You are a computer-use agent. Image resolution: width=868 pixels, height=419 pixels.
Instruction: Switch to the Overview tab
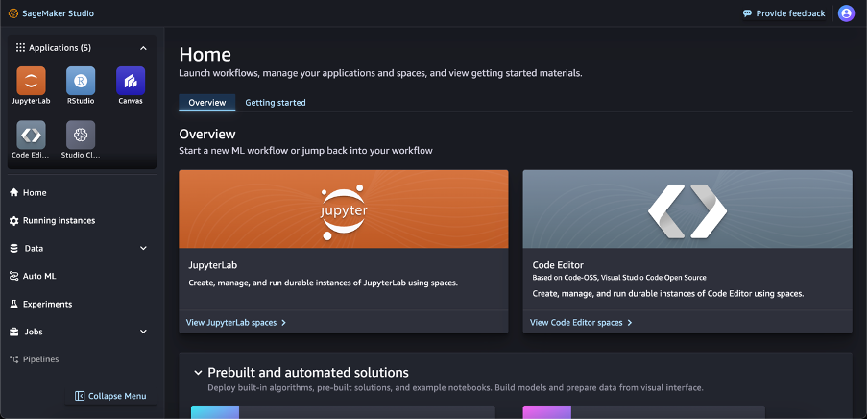click(207, 103)
